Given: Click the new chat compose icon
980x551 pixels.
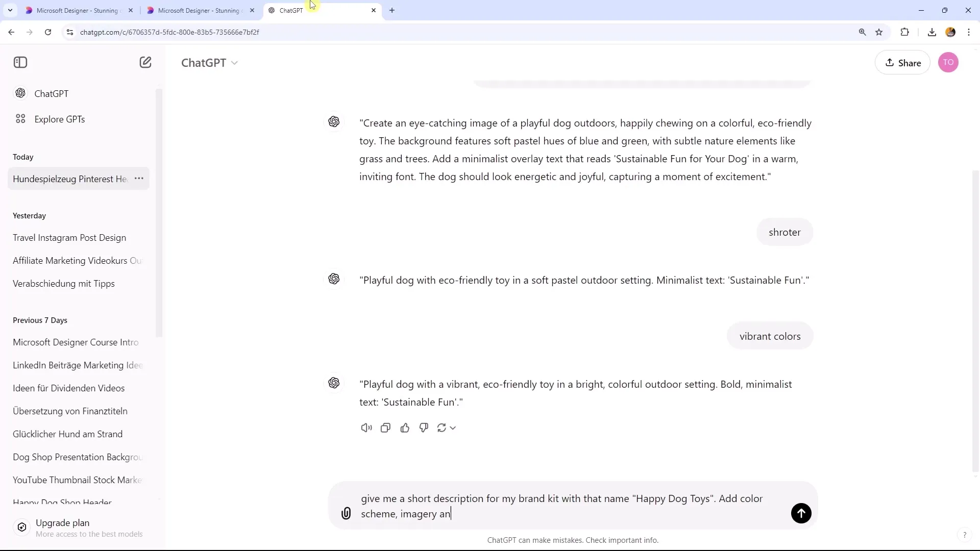Looking at the screenshot, I should [146, 62].
